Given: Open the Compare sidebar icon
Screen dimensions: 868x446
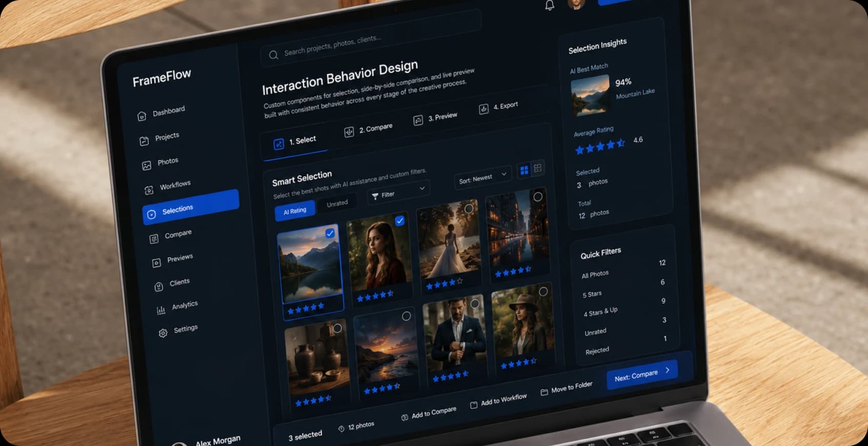Looking at the screenshot, I should (x=154, y=239).
